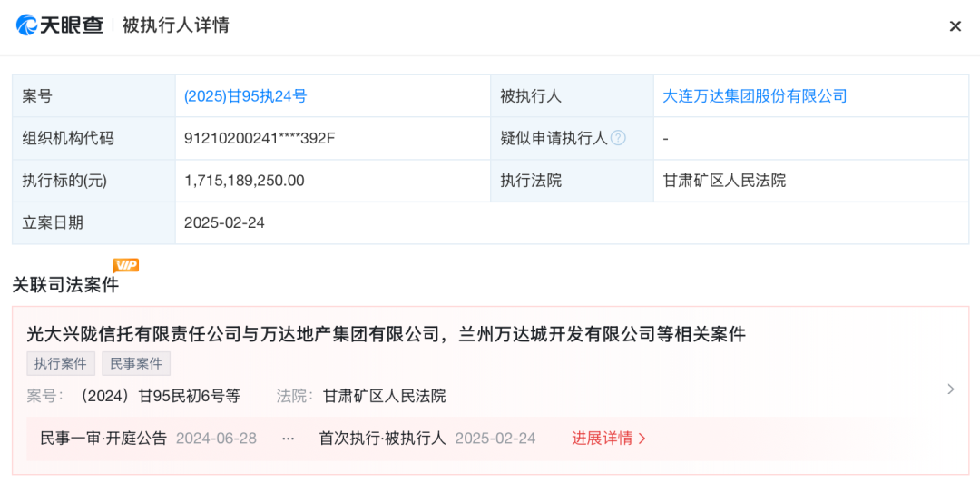Select execution amount 1,715,189,250.00
This screenshot has width=980, height=483.
click(244, 181)
